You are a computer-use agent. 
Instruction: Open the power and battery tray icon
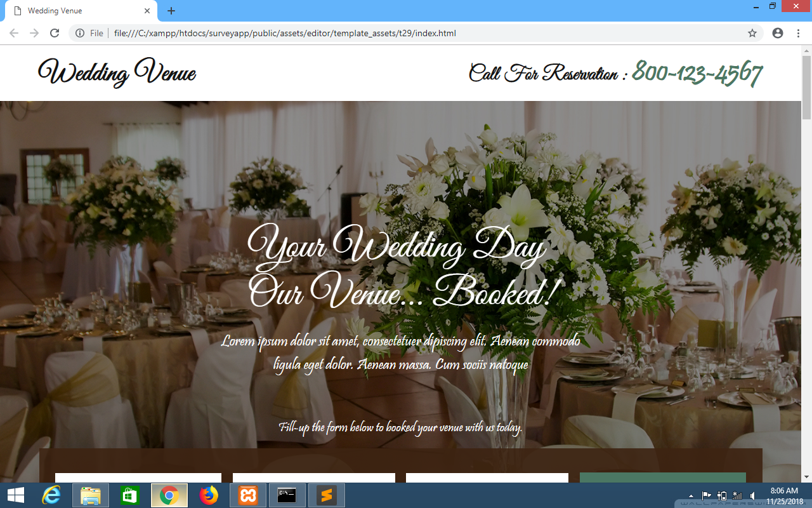(x=722, y=496)
